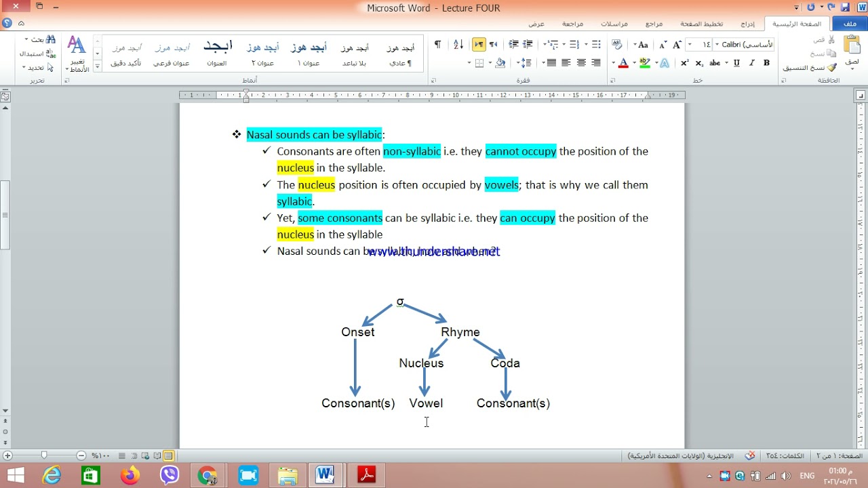Image resolution: width=868 pixels, height=488 pixels.
Task: Toggle Superscript formatting
Action: [x=685, y=63]
